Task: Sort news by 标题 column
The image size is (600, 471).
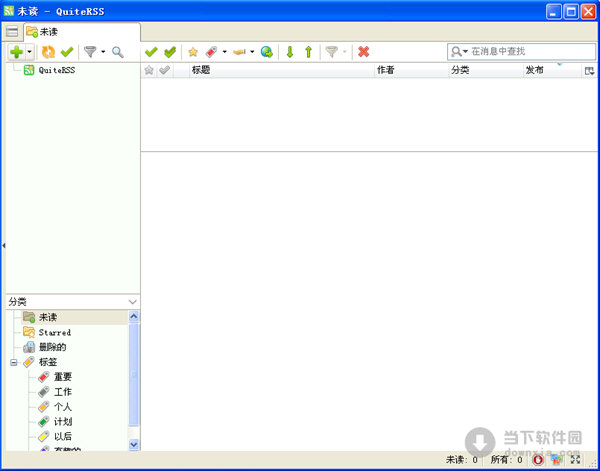Action: pyautogui.click(x=282, y=70)
